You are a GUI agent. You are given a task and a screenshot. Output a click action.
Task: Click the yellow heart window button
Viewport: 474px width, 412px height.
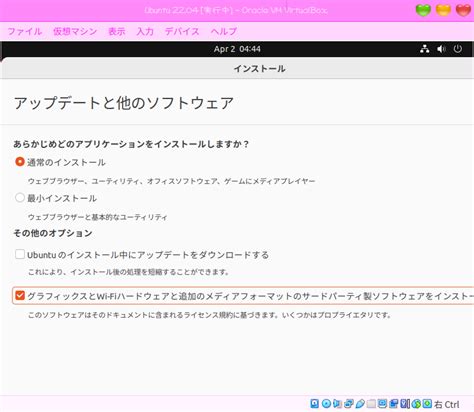(x=443, y=10)
